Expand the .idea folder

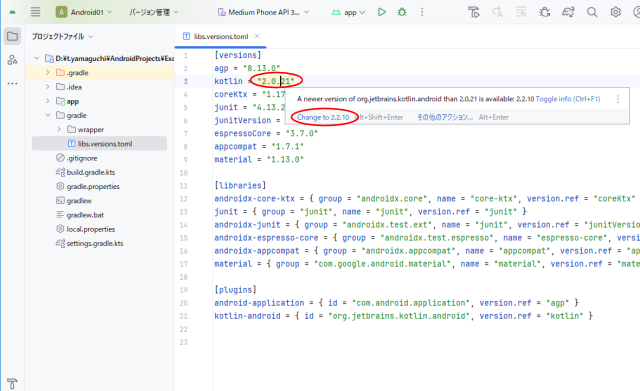coord(48,87)
